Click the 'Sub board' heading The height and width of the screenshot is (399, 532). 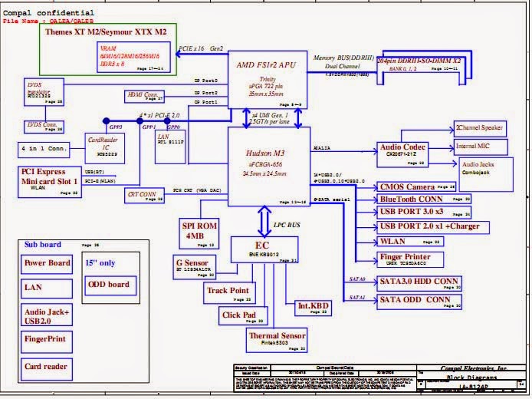(x=43, y=245)
